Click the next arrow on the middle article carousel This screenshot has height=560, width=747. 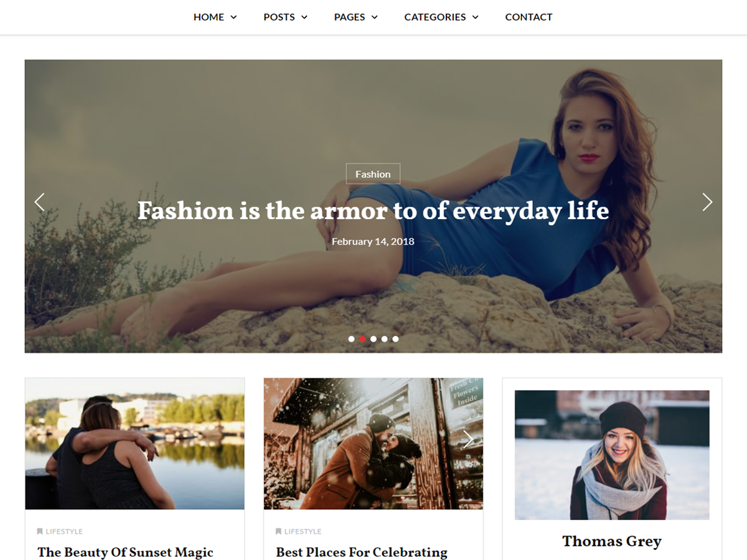coord(469,439)
